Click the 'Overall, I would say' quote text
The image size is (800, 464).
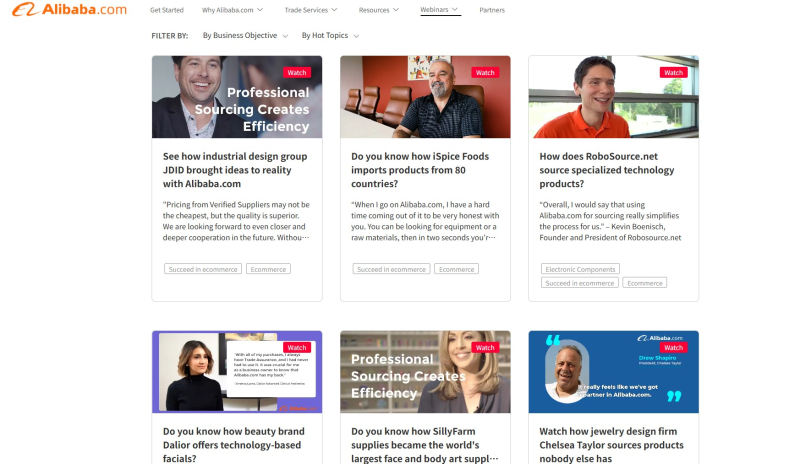click(x=610, y=221)
